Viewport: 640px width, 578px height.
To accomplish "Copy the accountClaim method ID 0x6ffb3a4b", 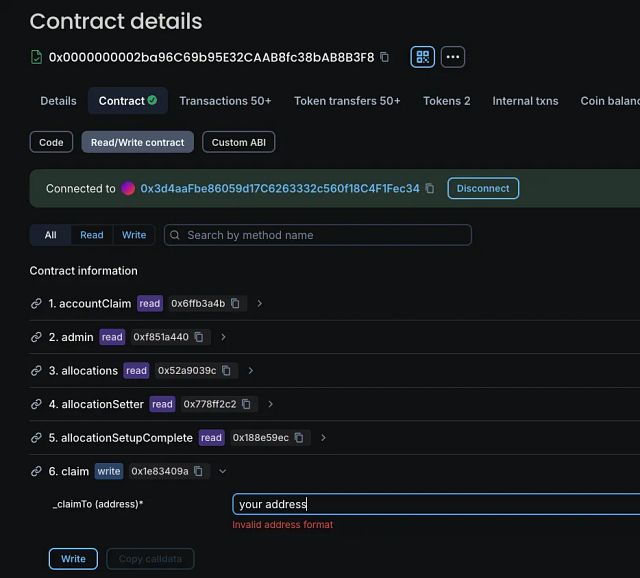I will 236,303.
